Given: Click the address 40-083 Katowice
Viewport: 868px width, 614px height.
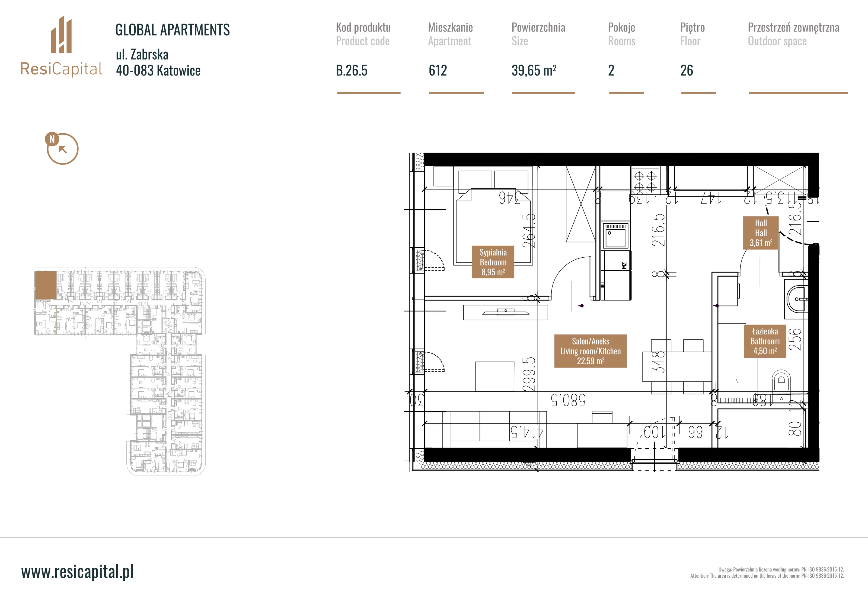Looking at the screenshot, I should [x=158, y=70].
